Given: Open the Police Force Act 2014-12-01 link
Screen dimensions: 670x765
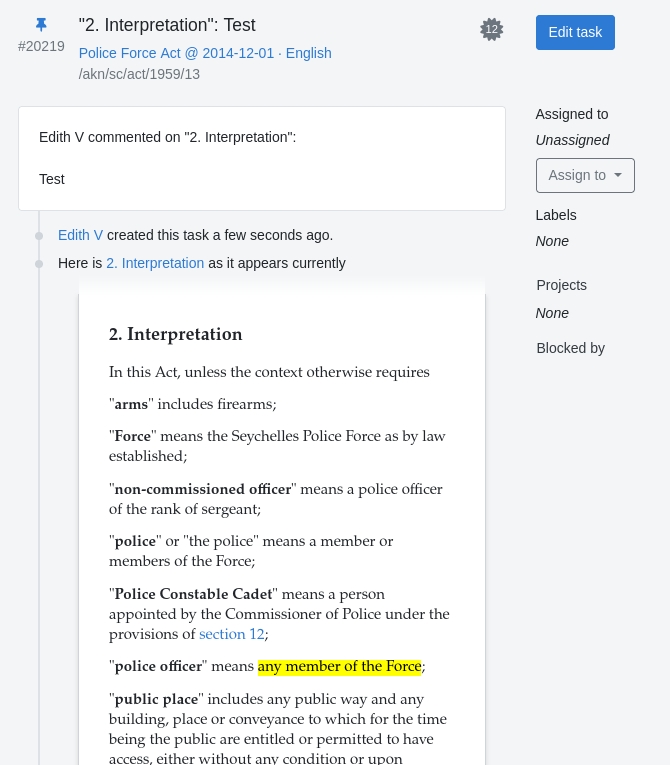Looking at the screenshot, I should click(x=205, y=53).
